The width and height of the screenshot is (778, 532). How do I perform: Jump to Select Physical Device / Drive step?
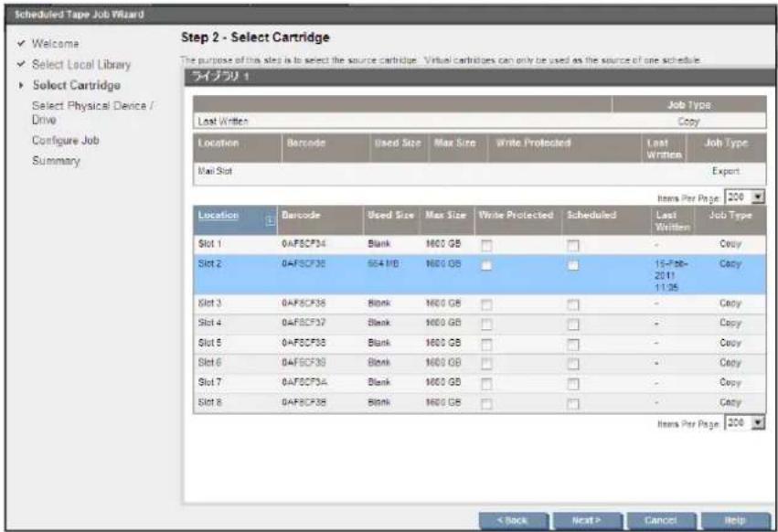pos(92,112)
